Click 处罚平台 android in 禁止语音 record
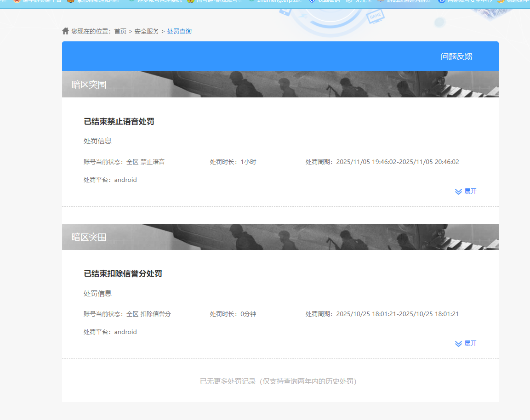Viewport: 530px width, 420px height. click(x=110, y=180)
